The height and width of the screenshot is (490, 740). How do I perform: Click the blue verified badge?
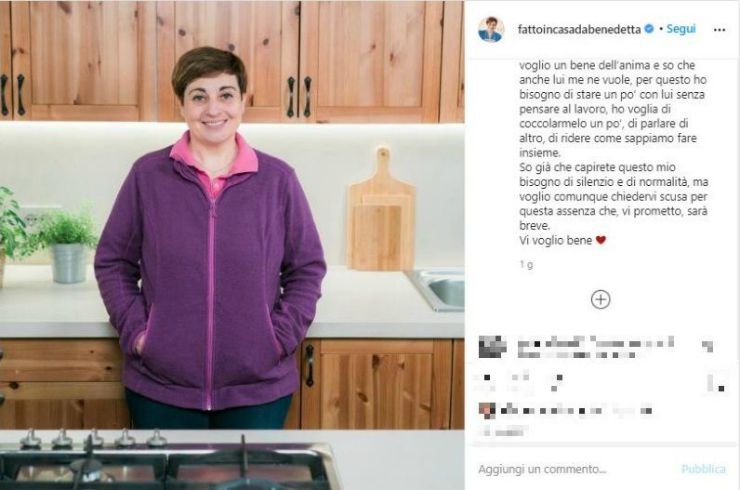(x=649, y=29)
